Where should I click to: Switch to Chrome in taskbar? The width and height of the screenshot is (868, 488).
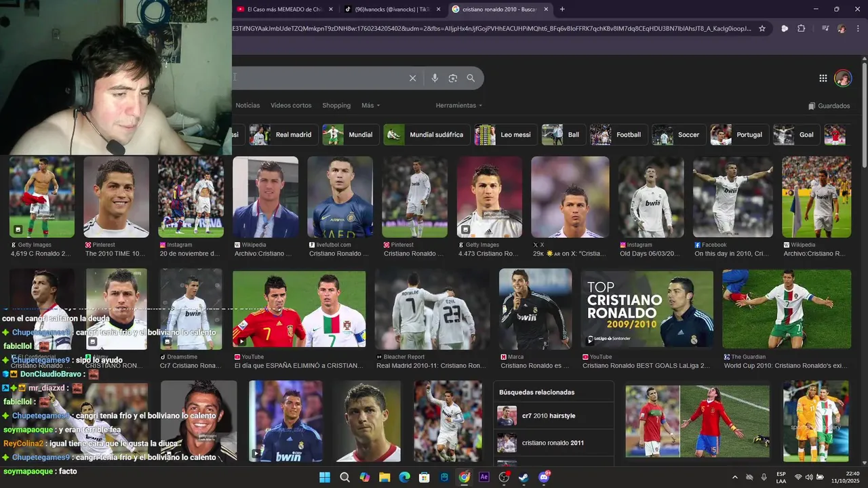coord(464,477)
